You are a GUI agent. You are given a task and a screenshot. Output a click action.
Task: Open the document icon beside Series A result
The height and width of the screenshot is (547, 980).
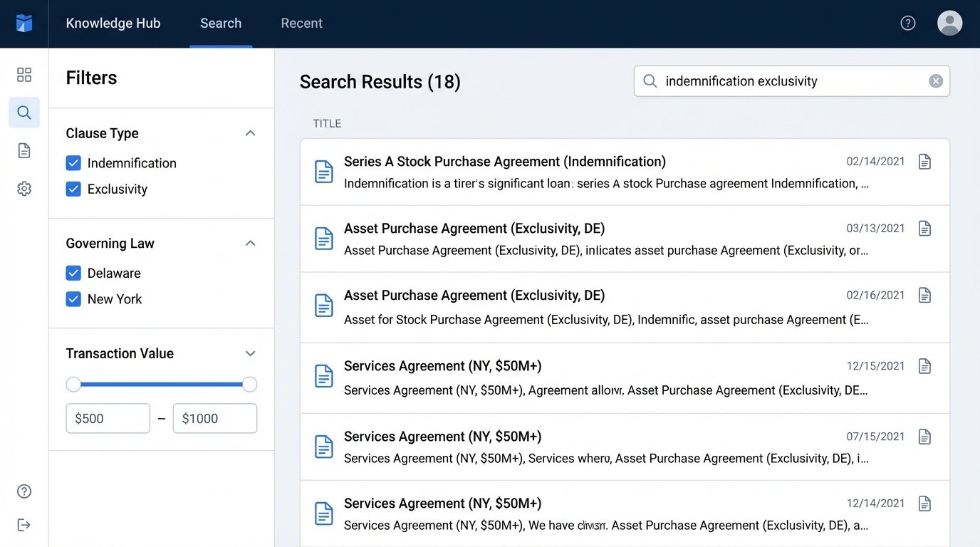(x=924, y=162)
